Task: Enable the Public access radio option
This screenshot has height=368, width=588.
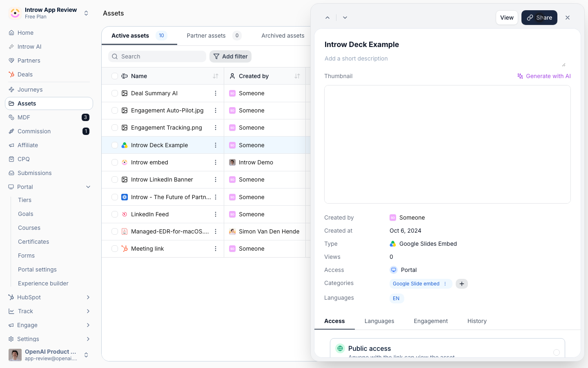Action: click(x=557, y=352)
